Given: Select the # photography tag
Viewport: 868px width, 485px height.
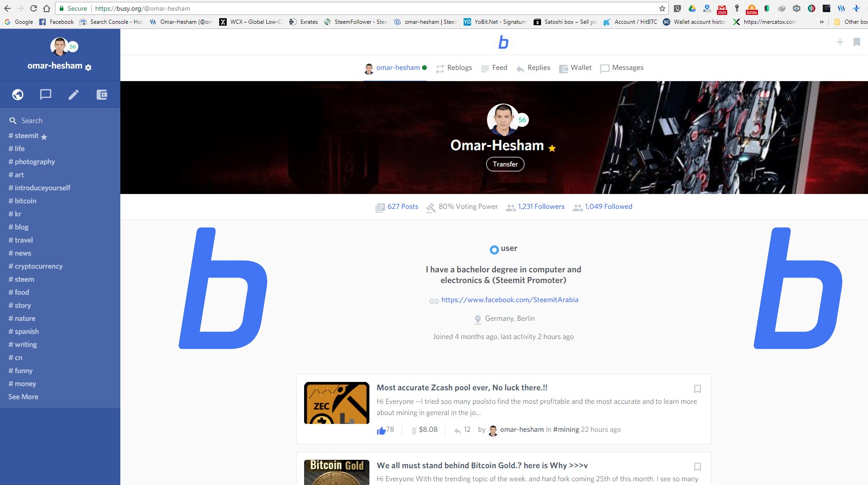Looking at the screenshot, I should (x=32, y=162).
